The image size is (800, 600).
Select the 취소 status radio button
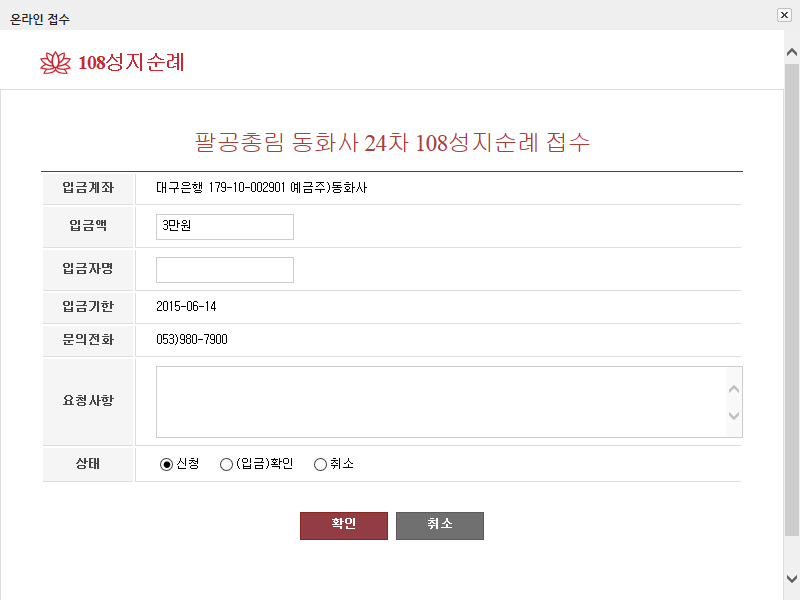[320, 464]
